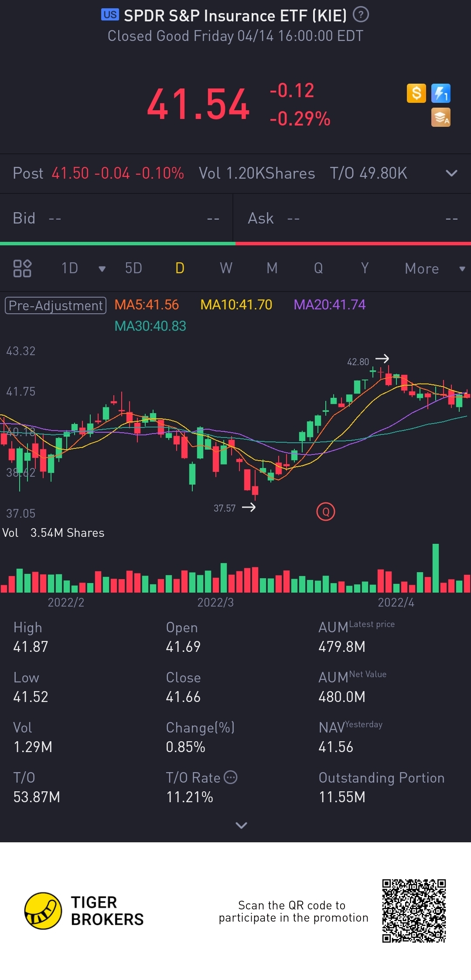The image size is (471, 980).
Task: Tap the red Q marker on the chart
Action: [x=326, y=512]
